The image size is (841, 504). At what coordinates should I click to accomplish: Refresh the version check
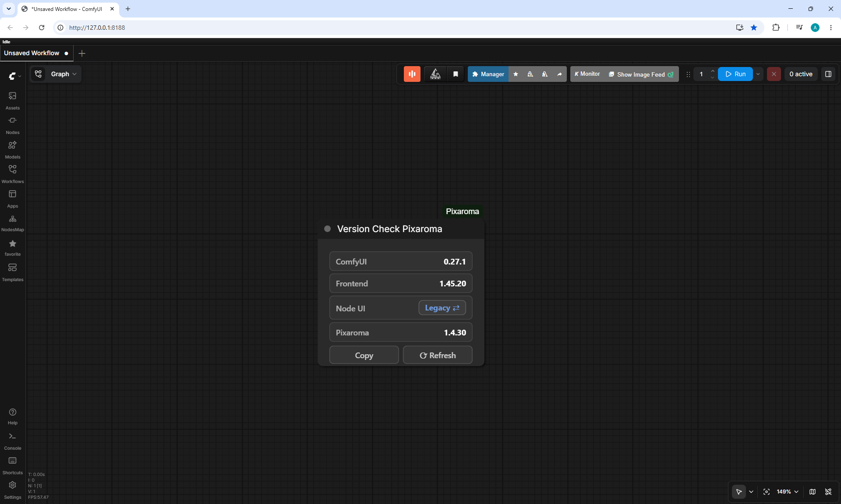pyautogui.click(x=438, y=355)
